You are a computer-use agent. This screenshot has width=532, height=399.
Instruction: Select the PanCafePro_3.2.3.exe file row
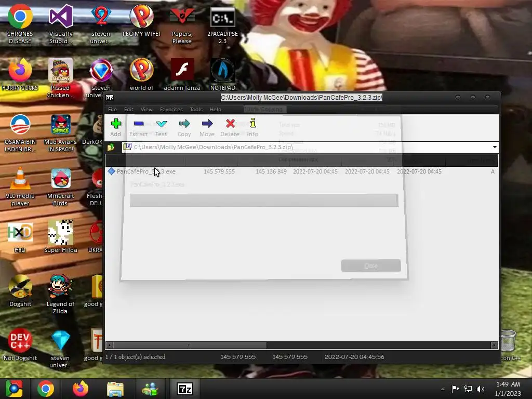[x=301, y=171]
